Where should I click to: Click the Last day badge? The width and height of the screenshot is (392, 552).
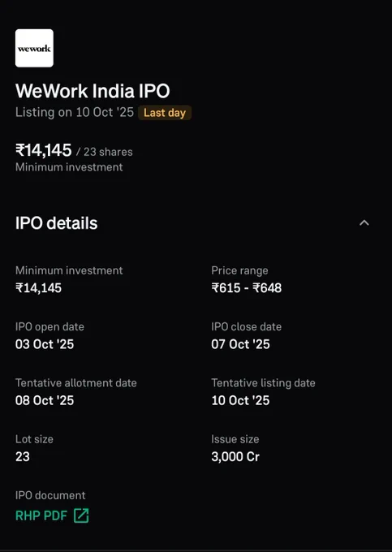164,113
